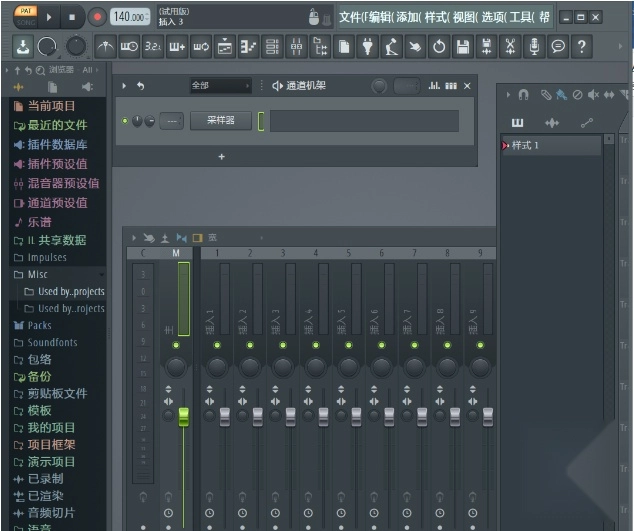634x531 pixels.
Task: Toggle the PAT/SONG mode switch
Action: point(25,15)
